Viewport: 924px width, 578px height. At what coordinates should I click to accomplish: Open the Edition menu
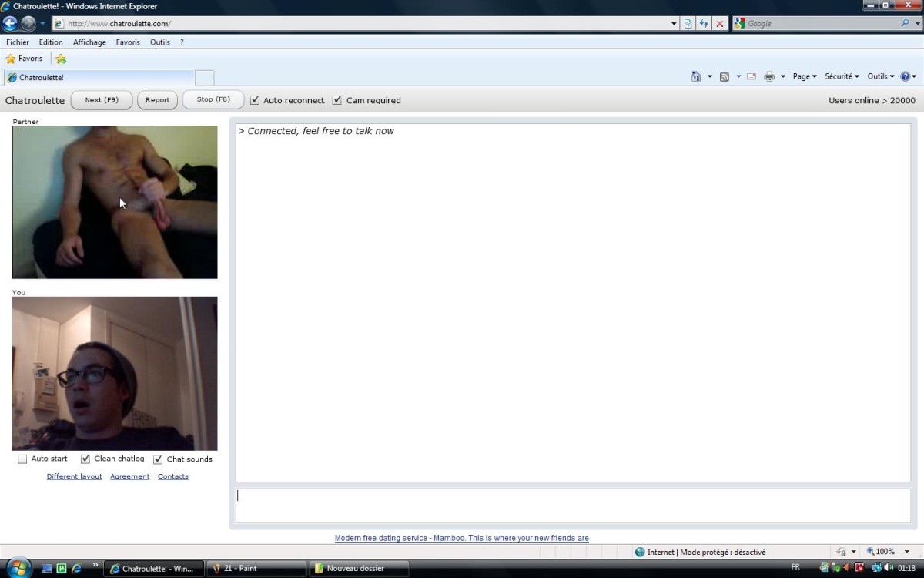51,42
